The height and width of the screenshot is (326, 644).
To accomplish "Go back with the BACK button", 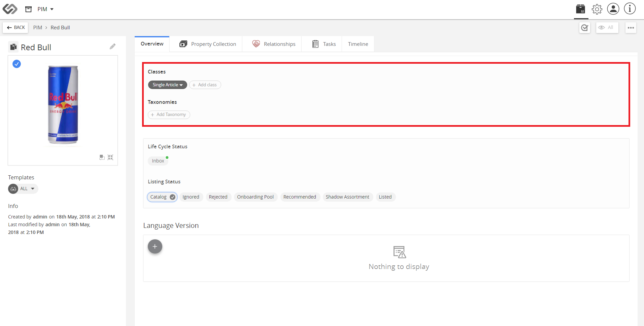I will (x=16, y=28).
